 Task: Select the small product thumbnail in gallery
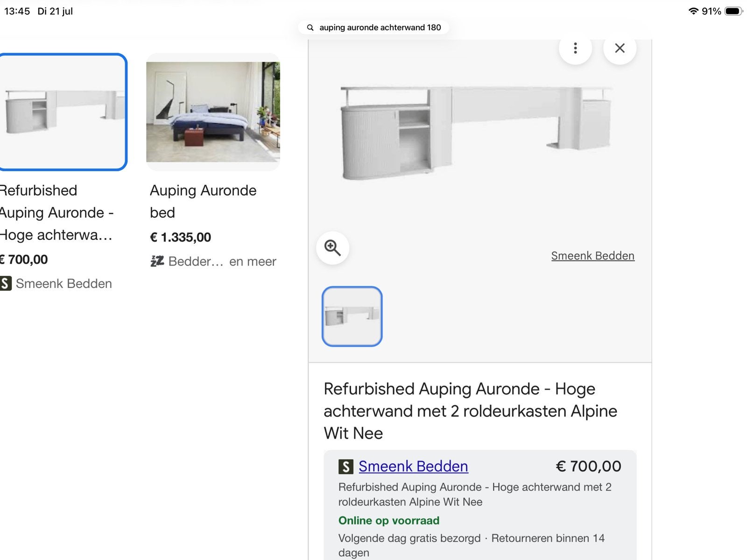(352, 316)
